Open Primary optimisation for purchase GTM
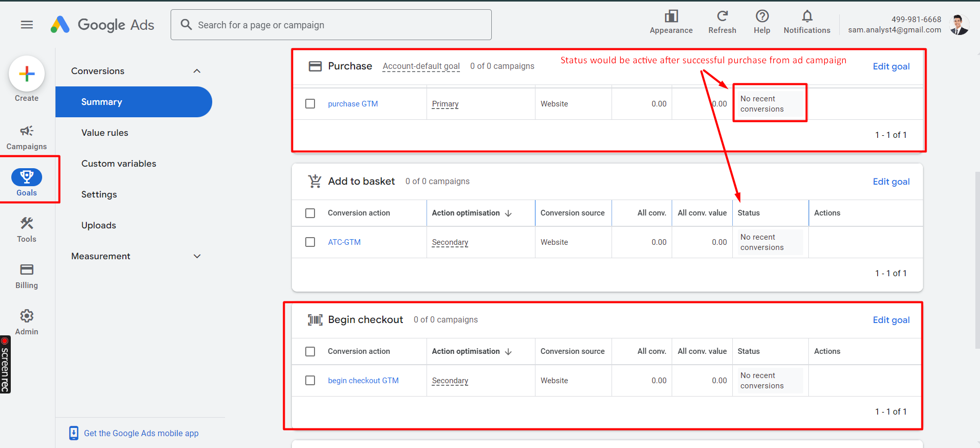 click(445, 104)
